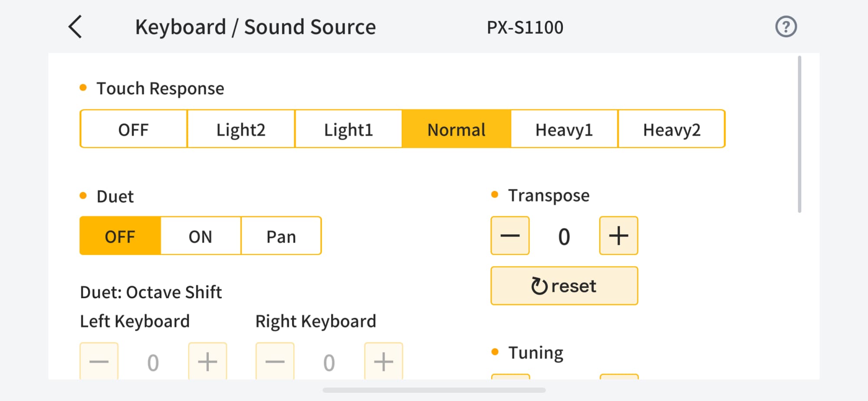Viewport: 868px width, 401px height.
Task: Select Heavy2 touch response
Action: pyautogui.click(x=671, y=129)
